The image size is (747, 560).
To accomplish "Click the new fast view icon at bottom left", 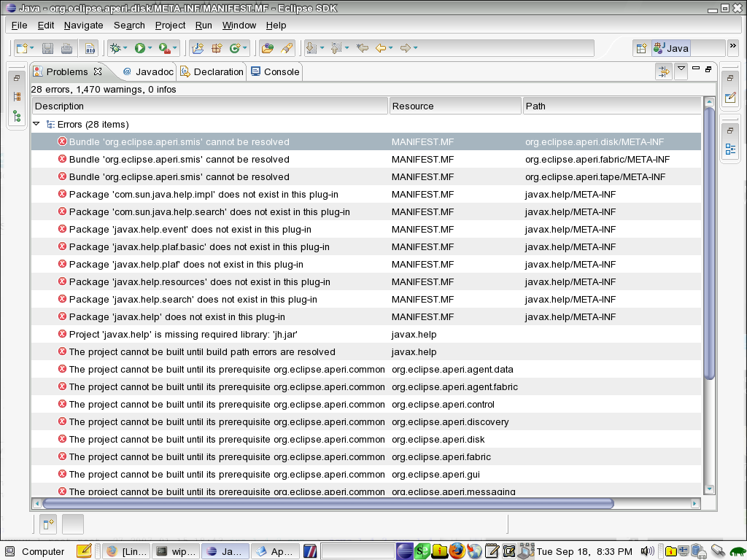I will point(48,524).
